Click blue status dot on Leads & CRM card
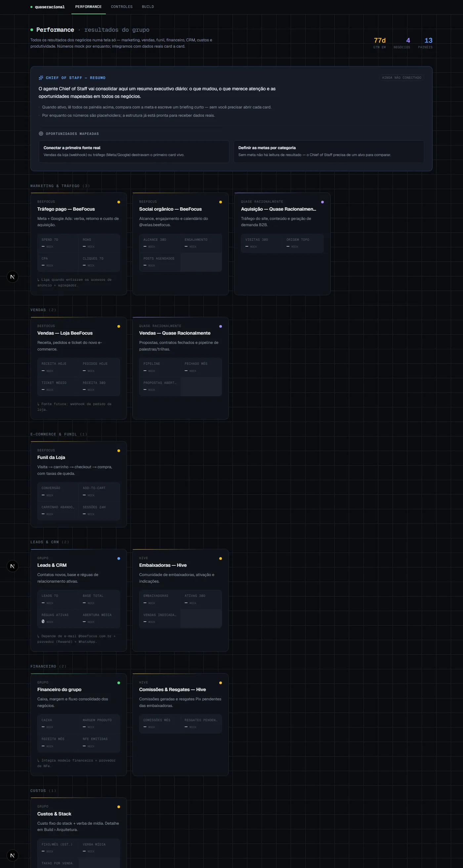Image resolution: width=463 pixels, height=868 pixels. click(x=119, y=558)
